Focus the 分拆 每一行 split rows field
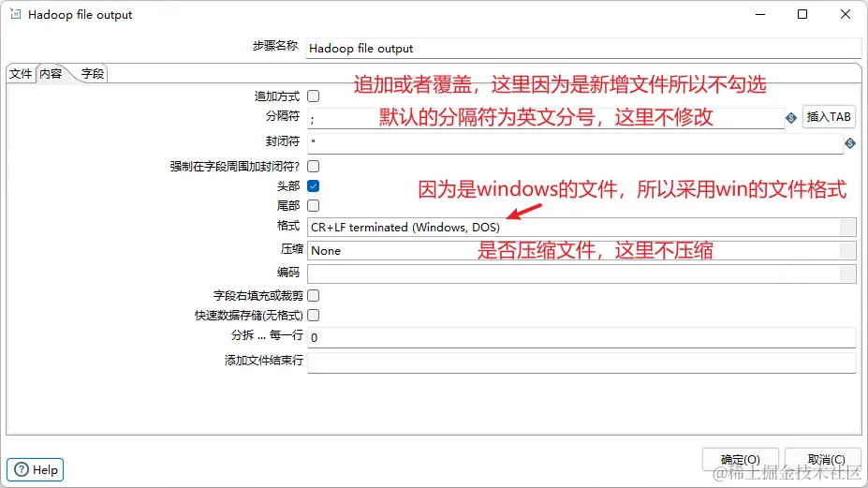 (581, 337)
